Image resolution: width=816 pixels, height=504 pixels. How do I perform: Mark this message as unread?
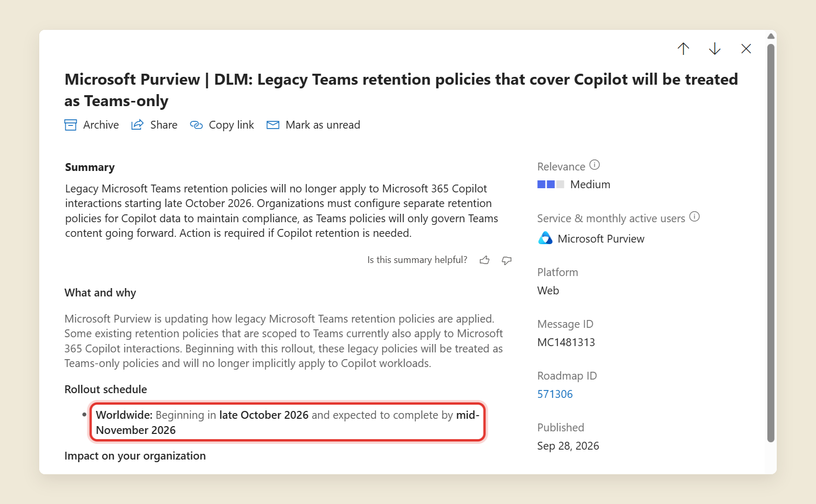(313, 125)
